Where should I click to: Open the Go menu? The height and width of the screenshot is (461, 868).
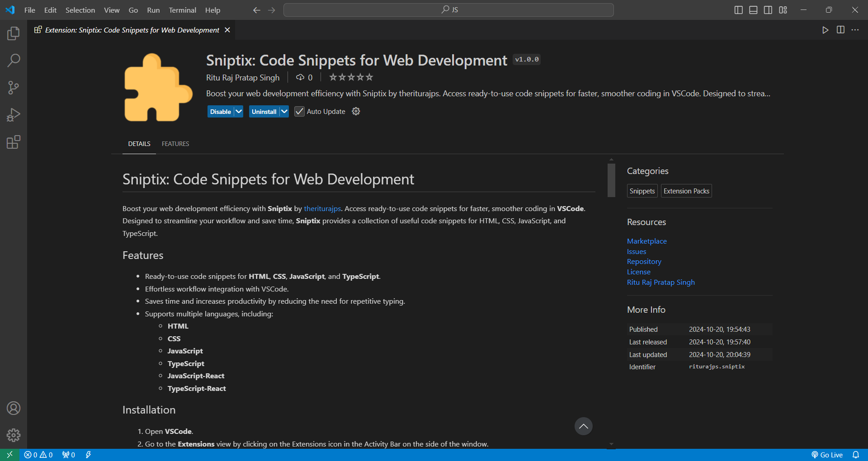click(x=133, y=10)
